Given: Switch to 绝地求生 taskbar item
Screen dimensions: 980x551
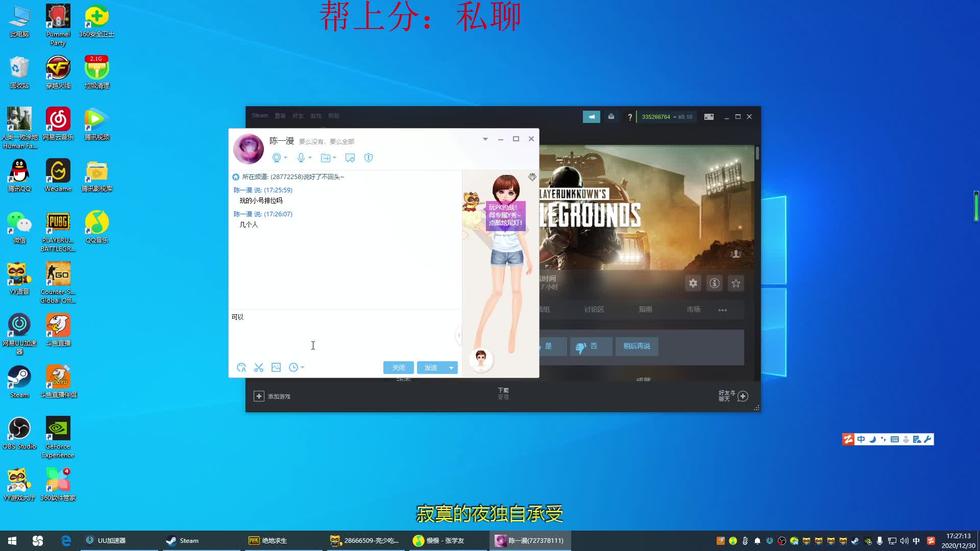Looking at the screenshot, I should pos(283,541).
